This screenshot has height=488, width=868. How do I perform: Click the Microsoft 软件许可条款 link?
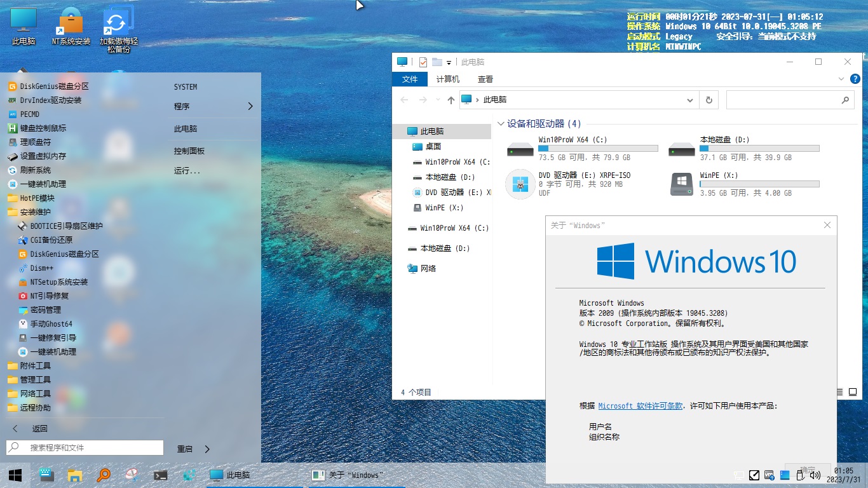click(640, 406)
